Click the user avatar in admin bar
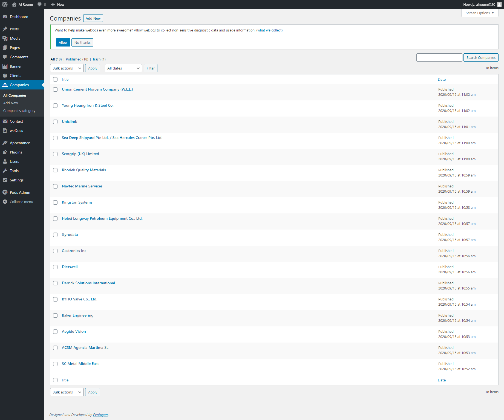This screenshot has height=420, width=504. [x=499, y=4]
